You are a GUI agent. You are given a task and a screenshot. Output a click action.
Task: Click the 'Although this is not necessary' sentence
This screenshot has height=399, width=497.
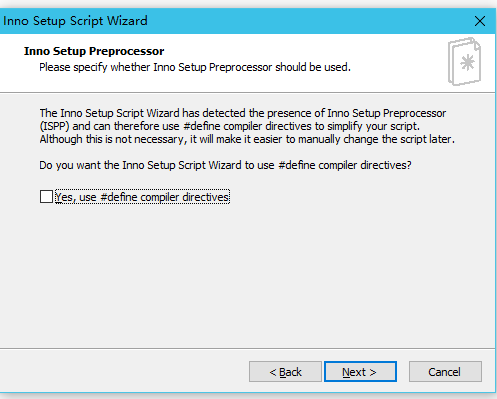click(247, 139)
